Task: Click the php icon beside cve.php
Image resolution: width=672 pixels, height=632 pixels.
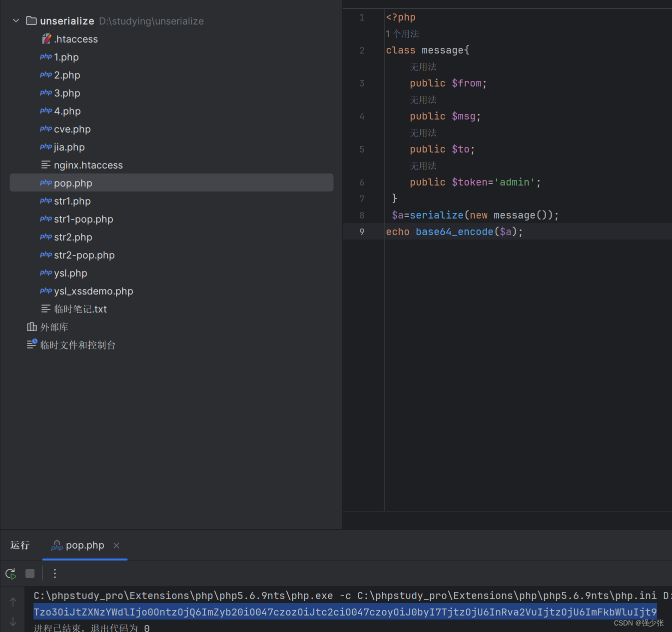Action: [46, 128]
